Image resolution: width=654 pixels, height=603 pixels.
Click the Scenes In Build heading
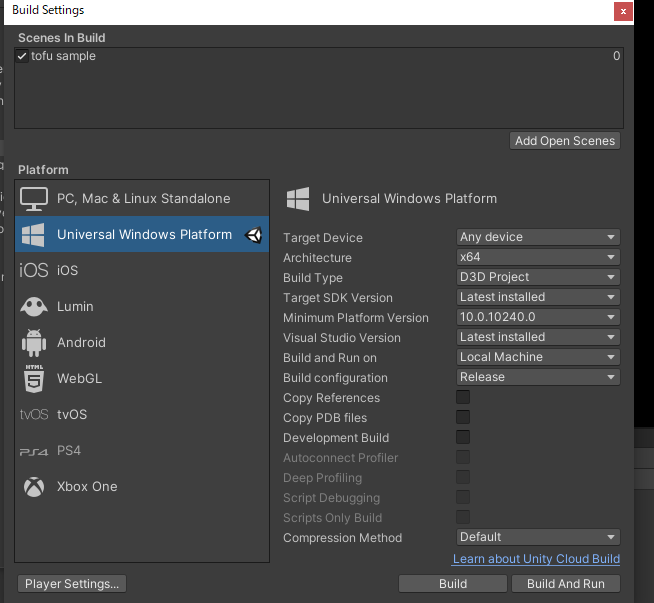pyautogui.click(x=62, y=38)
